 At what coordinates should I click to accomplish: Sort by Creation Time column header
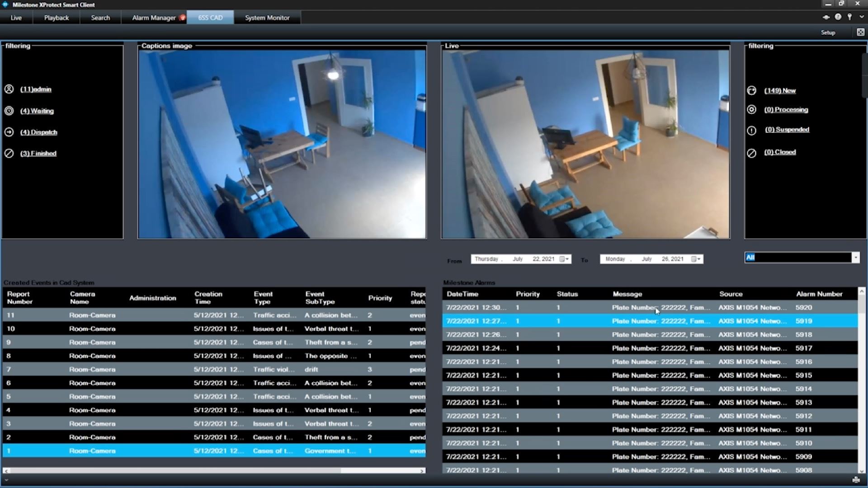pos(208,298)
